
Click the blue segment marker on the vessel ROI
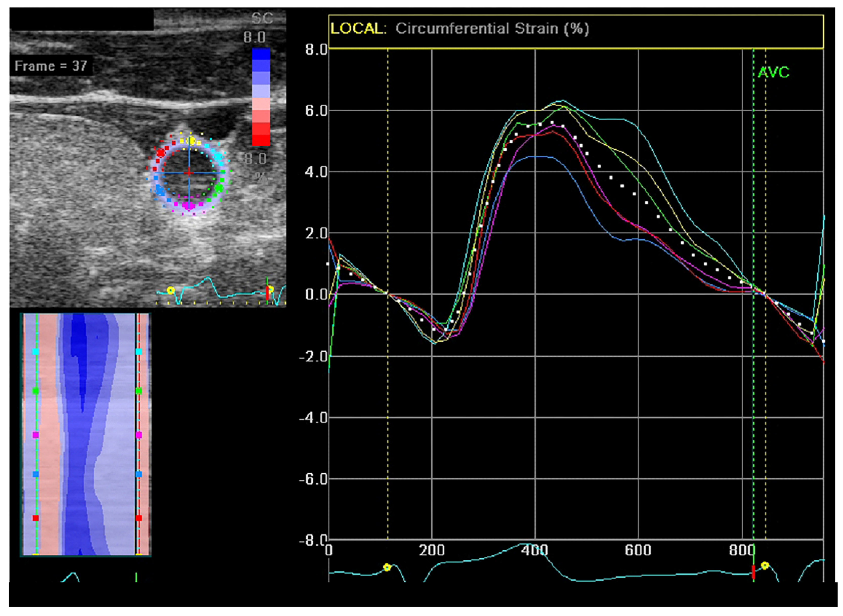point(160,191)
